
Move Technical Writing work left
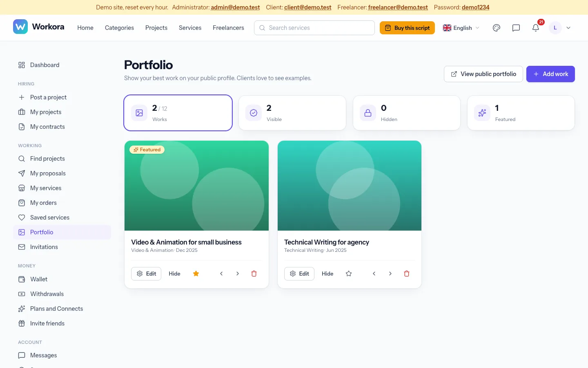pos(374,274)
